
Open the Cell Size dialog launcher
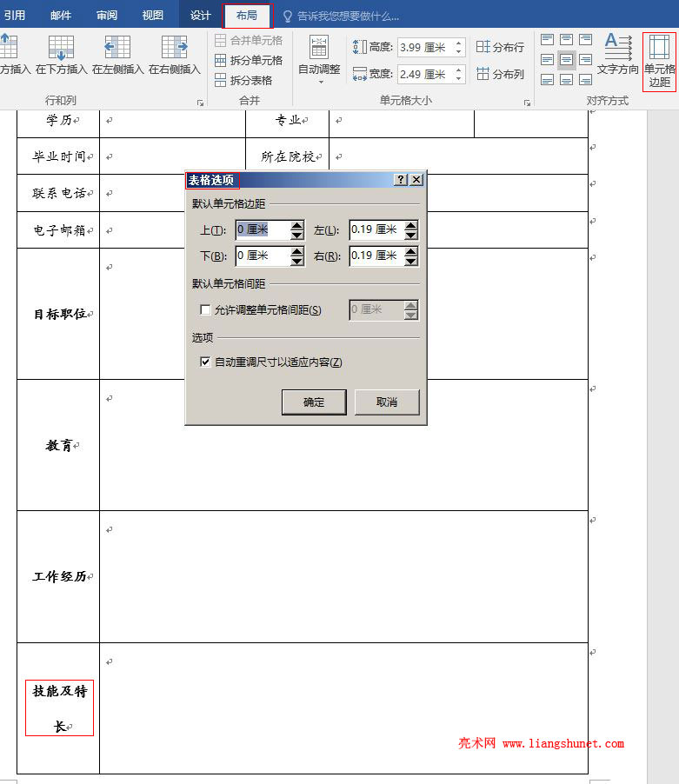[527, 103]
